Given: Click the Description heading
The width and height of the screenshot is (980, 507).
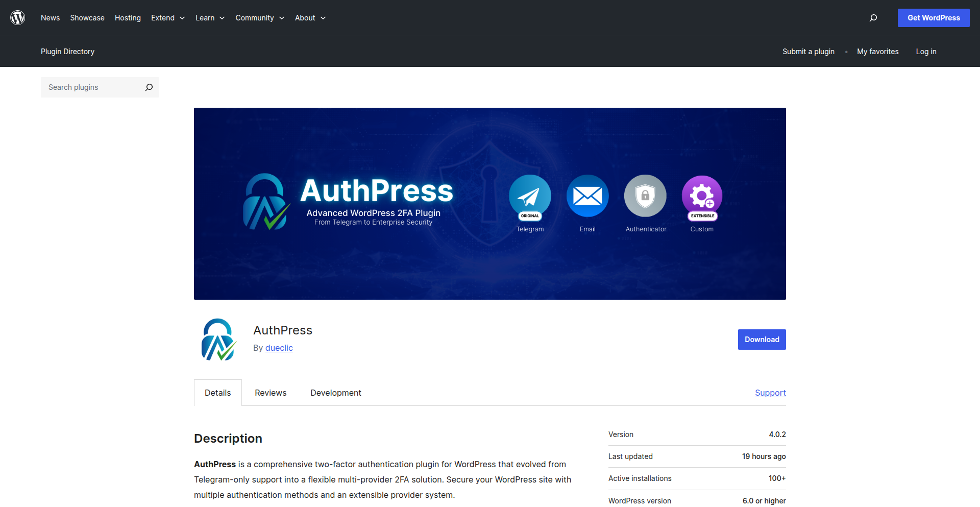Looking at the screenshot, I should [228, 439].
